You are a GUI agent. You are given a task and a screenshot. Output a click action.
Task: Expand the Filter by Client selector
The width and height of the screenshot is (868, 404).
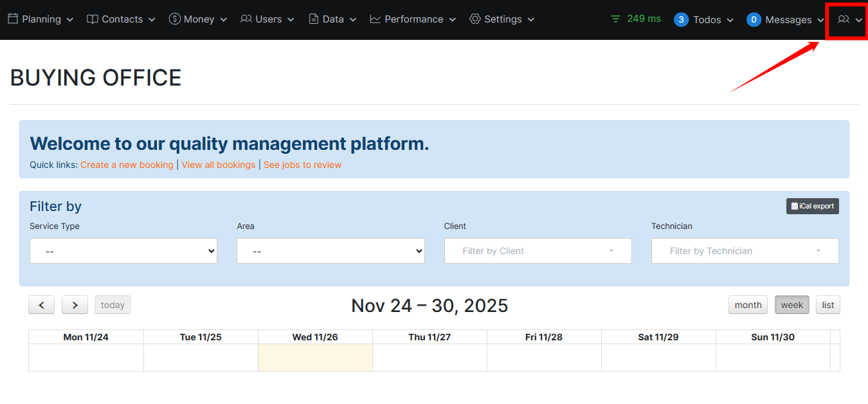538,251
